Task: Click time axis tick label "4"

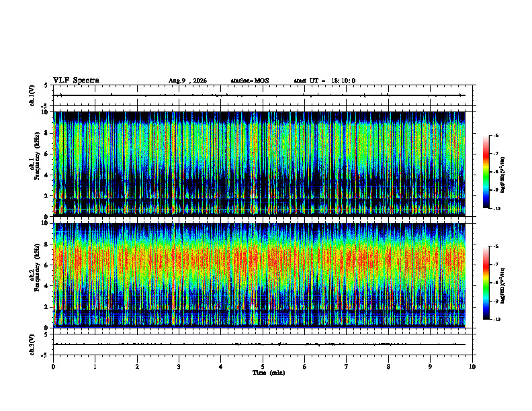Action: pyautogui.click(x=221, y=367)
